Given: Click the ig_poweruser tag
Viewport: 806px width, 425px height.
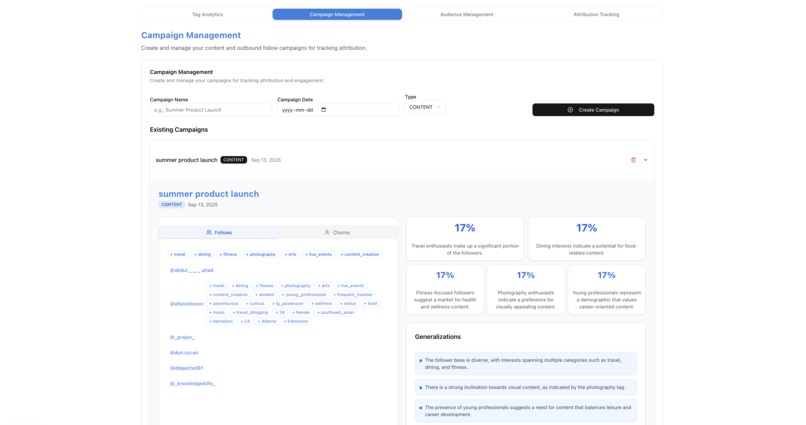Looking at the screenshot, I should click(288, 304).
